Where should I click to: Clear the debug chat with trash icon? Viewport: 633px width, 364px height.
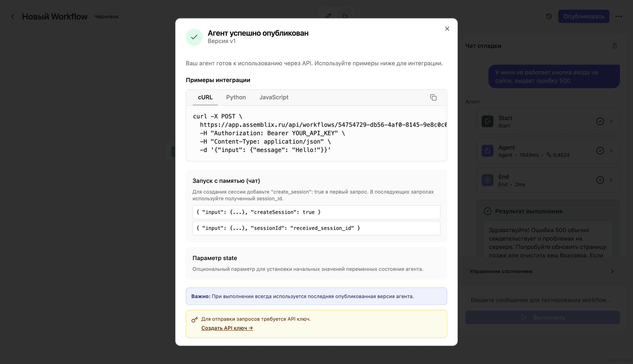[x=615, y=46]
